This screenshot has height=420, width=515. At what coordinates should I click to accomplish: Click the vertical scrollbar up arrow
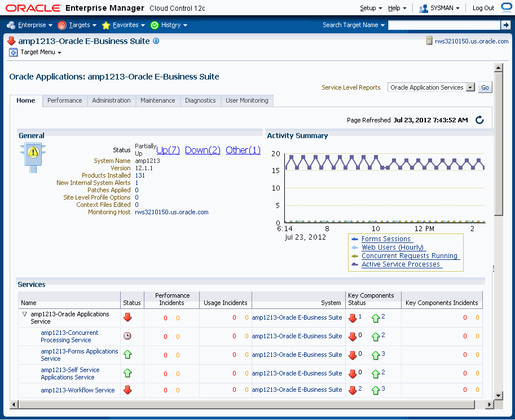click(x=498, y=68)
